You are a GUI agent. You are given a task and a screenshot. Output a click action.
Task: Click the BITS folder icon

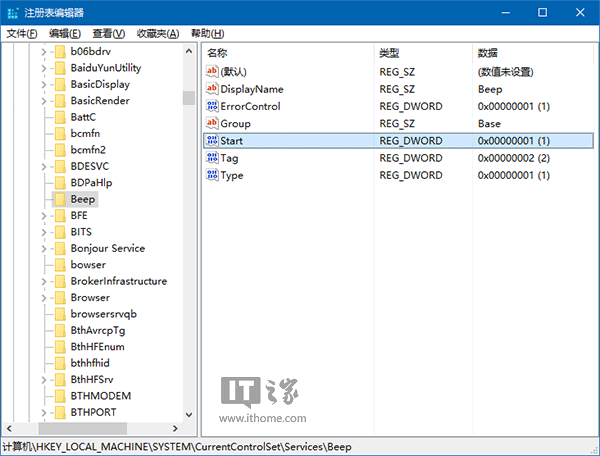(x=60, y=232)
